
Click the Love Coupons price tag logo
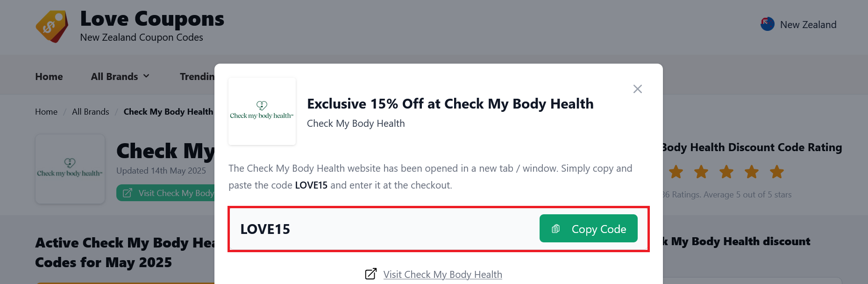52,27
